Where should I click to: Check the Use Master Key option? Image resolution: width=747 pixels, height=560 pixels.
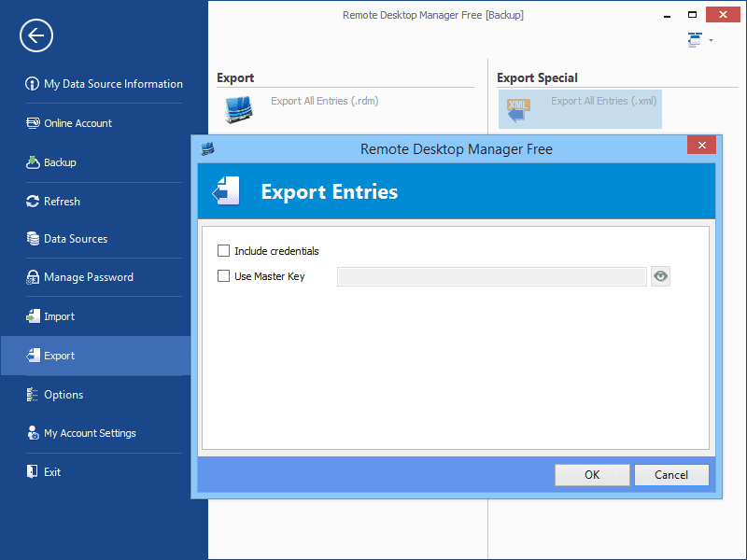tap(223, 275)
